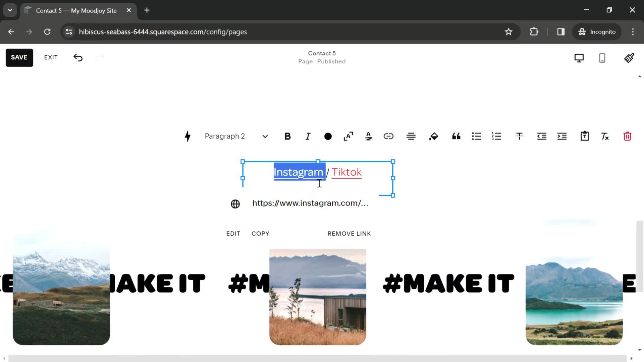
Task: Click the lightning bolt AI icon
Action: 188,136
